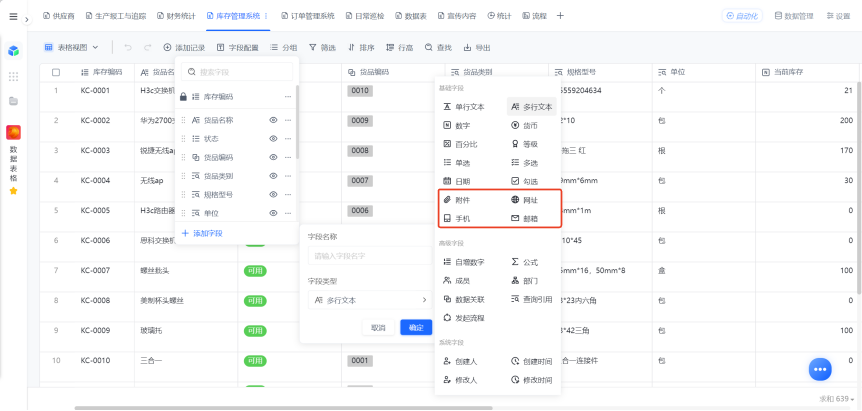The image size is (862, 411).
Task: Open 数据管理 in top right
Action: (x=794, y=16)
